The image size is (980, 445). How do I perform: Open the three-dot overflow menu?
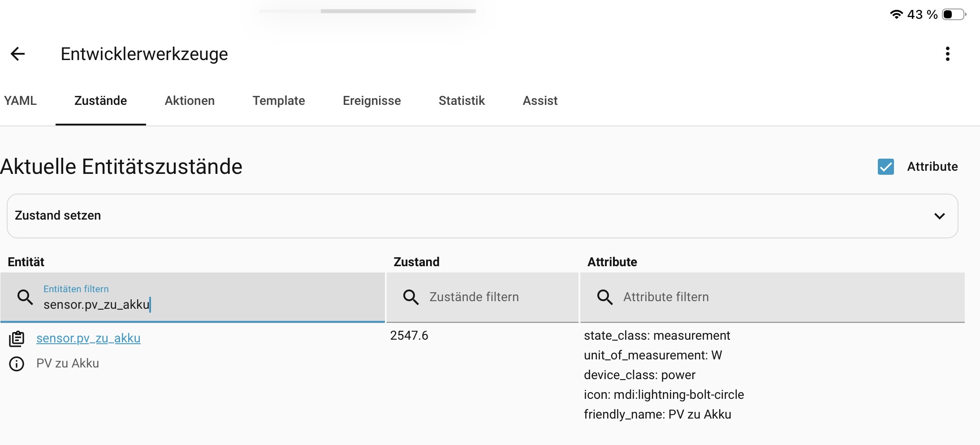click(947, 54)
